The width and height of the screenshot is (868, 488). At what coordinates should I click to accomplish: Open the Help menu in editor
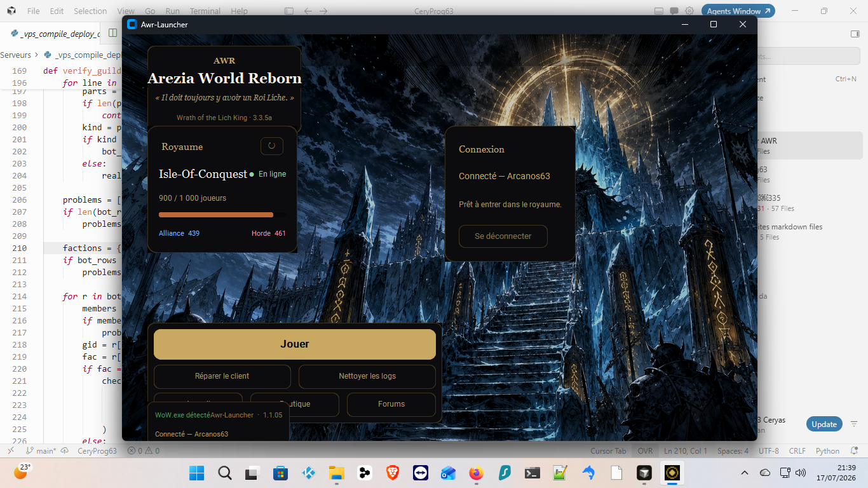point(240,11)
